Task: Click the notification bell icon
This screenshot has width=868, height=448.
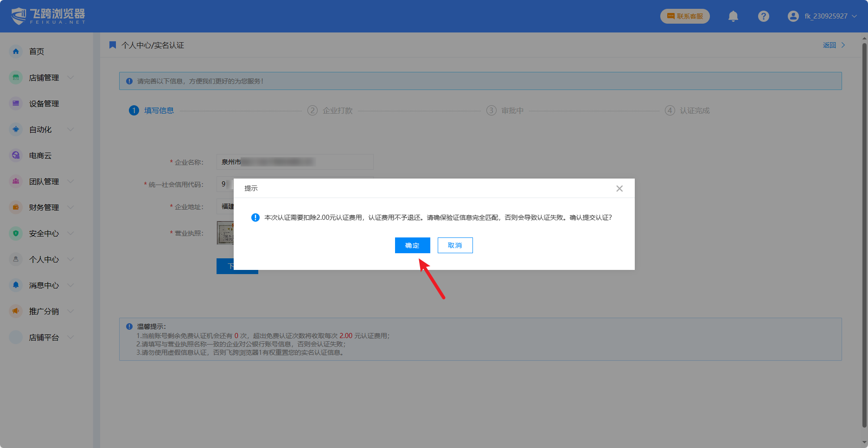Action: 733,16
